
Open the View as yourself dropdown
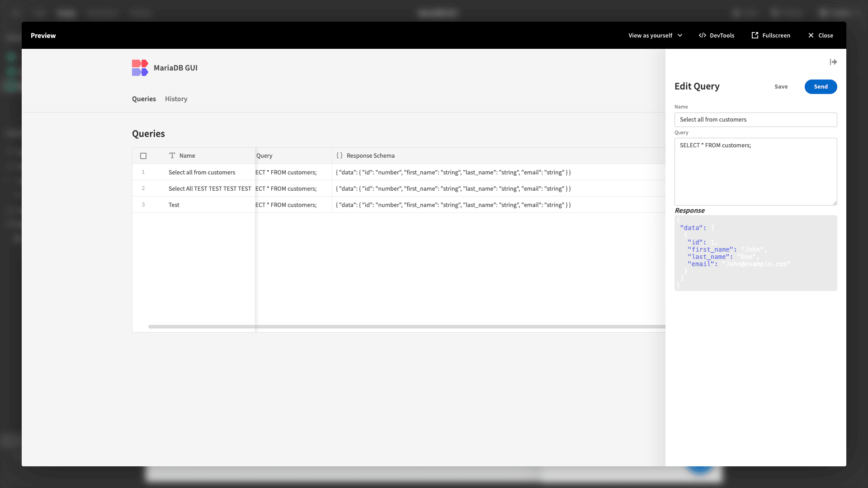656,35
